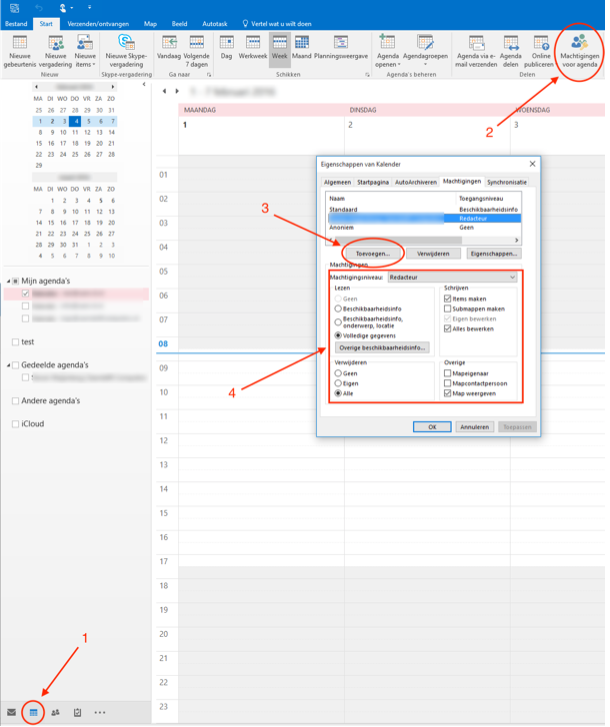This screenshot has width=610, height=727.
Task: Open mail view from bottom navigation bar
Action: pyautogui.click(x=11, y=712)
